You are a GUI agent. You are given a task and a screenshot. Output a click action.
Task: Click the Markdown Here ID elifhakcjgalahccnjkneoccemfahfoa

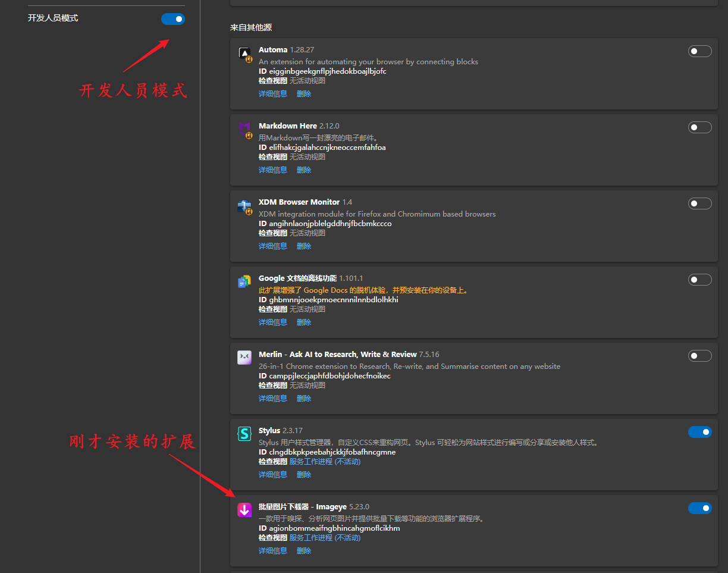[x=322, y=148]
